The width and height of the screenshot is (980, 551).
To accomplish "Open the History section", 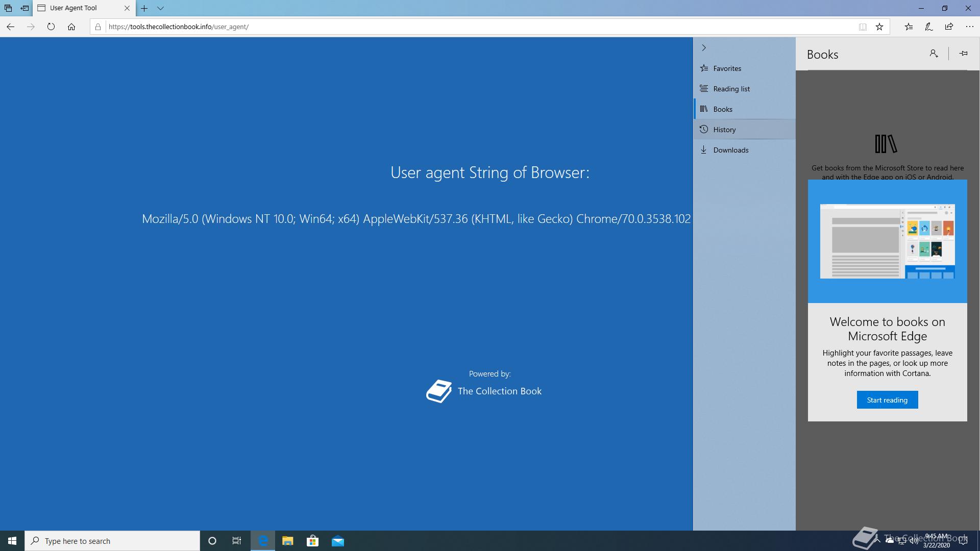I will click(724, 130).
